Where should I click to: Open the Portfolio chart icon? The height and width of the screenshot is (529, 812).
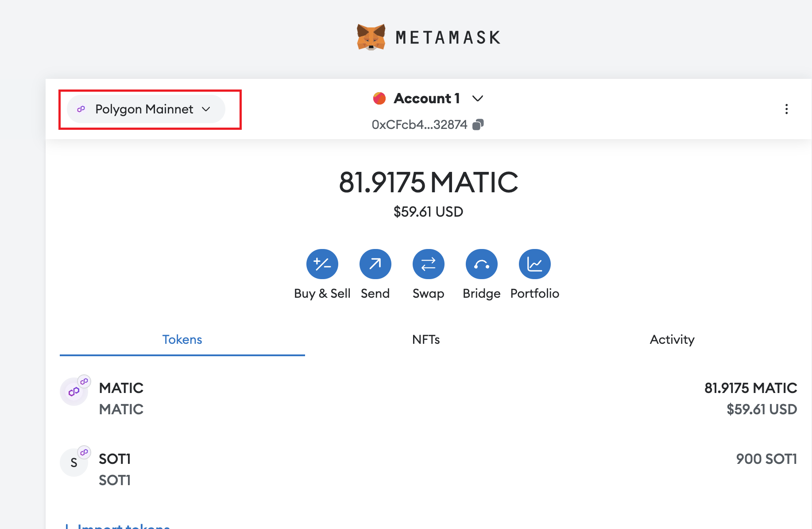point(534,264)
